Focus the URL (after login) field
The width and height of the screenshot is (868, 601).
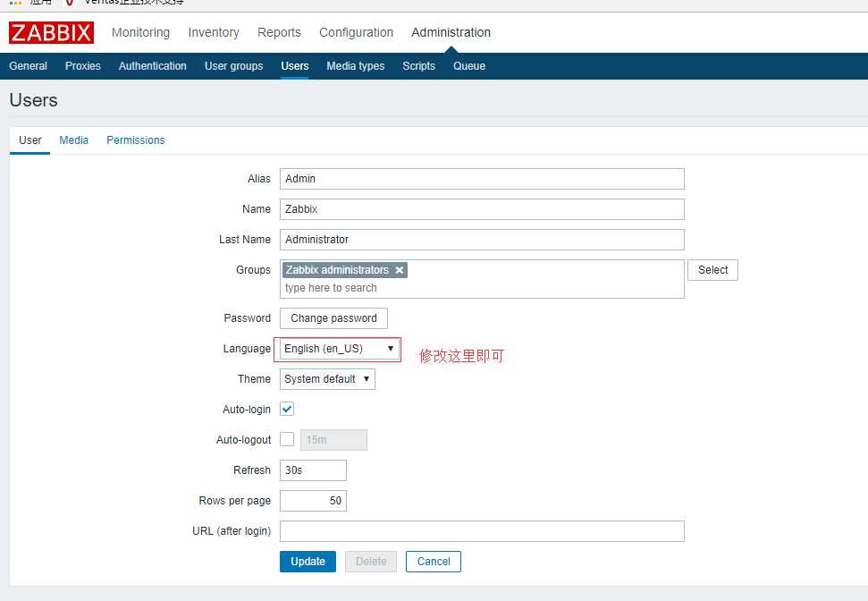482,531
